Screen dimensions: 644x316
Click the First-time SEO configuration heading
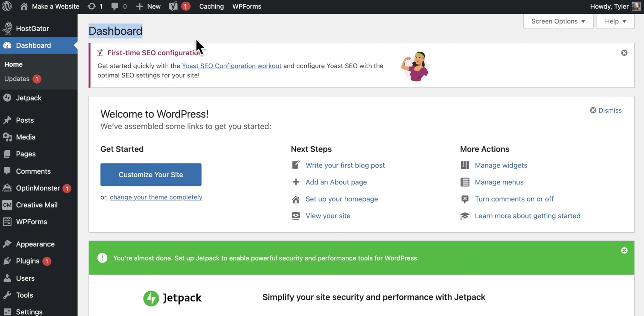tap(154, 53)
